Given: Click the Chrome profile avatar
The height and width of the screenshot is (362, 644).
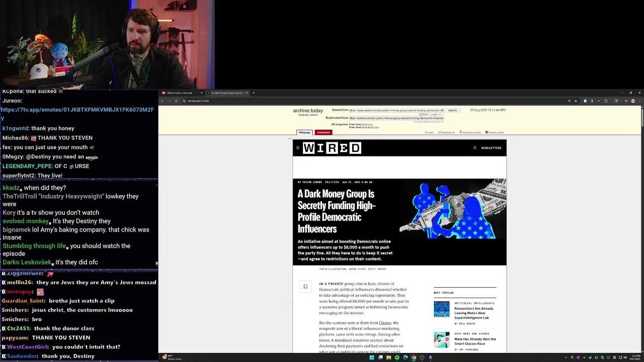Looking at the screenshot, I should click(633, 101).
